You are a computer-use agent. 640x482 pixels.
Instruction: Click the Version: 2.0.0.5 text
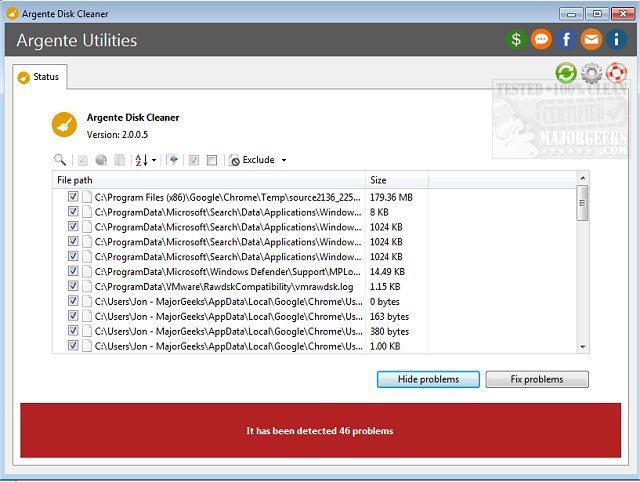click(117, 135)
